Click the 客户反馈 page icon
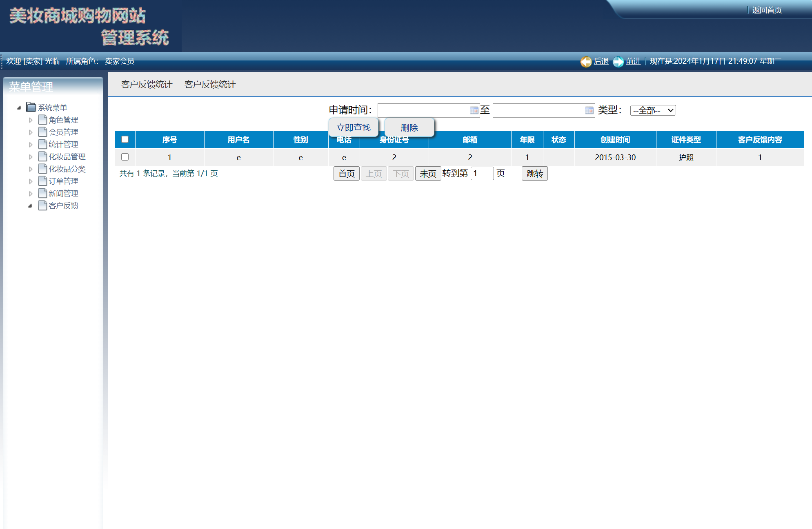The height and width of the screenshot is (529, 812). click(x=42, y=205)
